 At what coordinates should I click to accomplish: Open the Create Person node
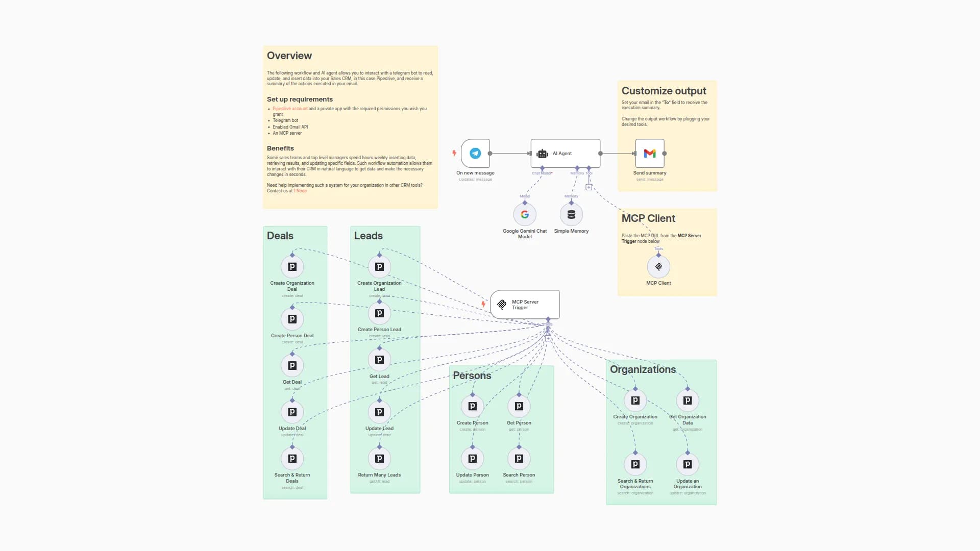point(472,407)
